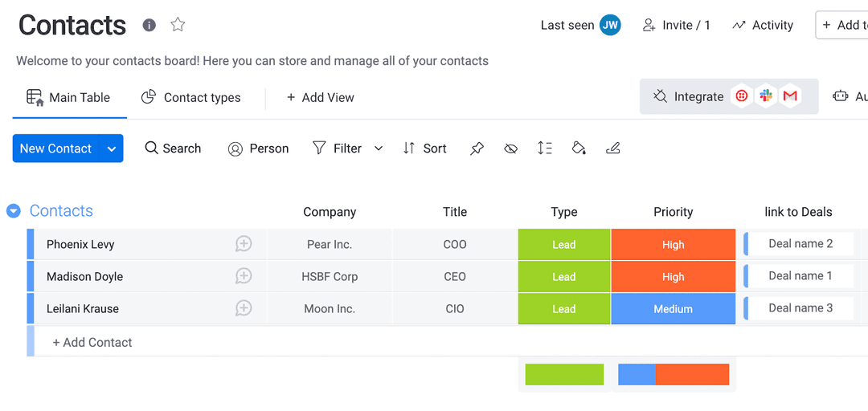This screenshot has height=411, width=868.
Task: Open the conditional coloring paint bucket
Action: [579, 149]
